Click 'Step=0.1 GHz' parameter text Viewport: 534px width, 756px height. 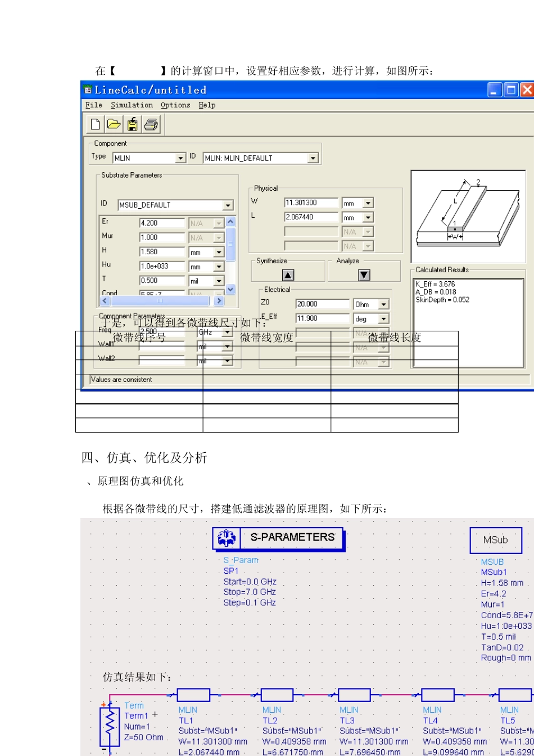pos(250,602)
